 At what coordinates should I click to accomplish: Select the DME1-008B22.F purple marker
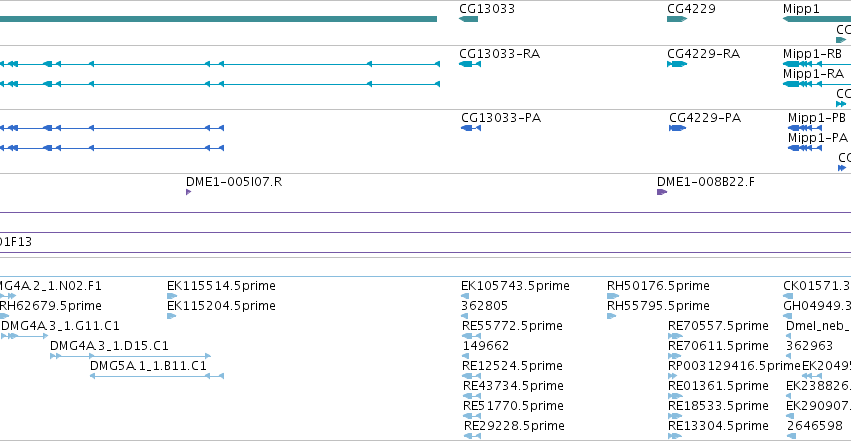pos(662,192)
